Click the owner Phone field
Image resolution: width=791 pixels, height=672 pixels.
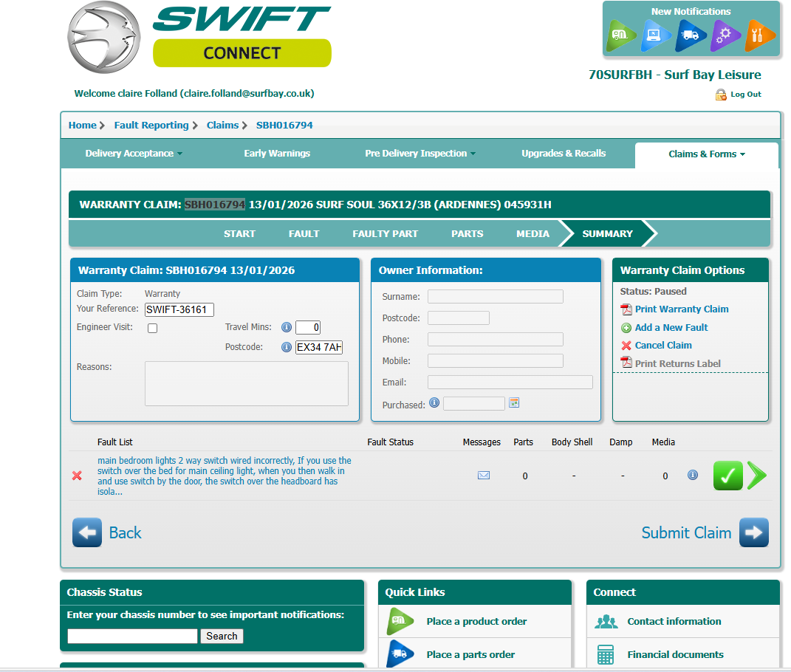[496, 340]
